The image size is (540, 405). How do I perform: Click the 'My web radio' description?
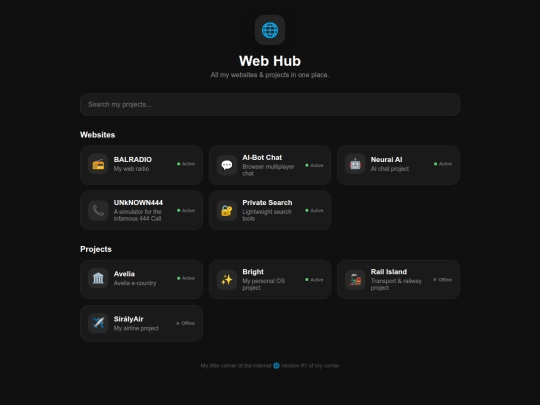[x=131, y=169]
